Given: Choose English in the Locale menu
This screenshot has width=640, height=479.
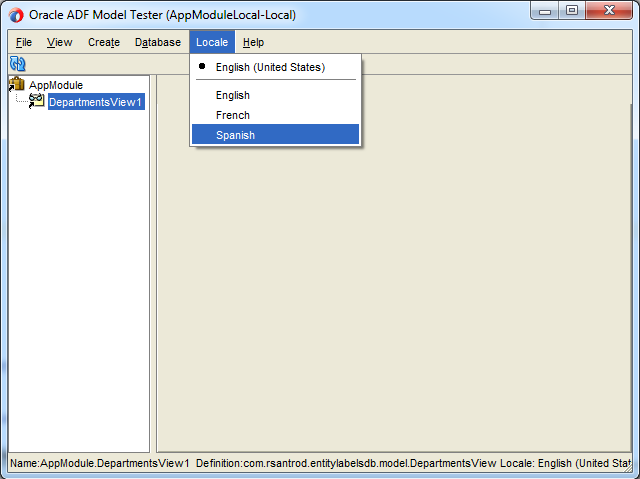Looking at the screenshot, I should click(x=276, y=95).
